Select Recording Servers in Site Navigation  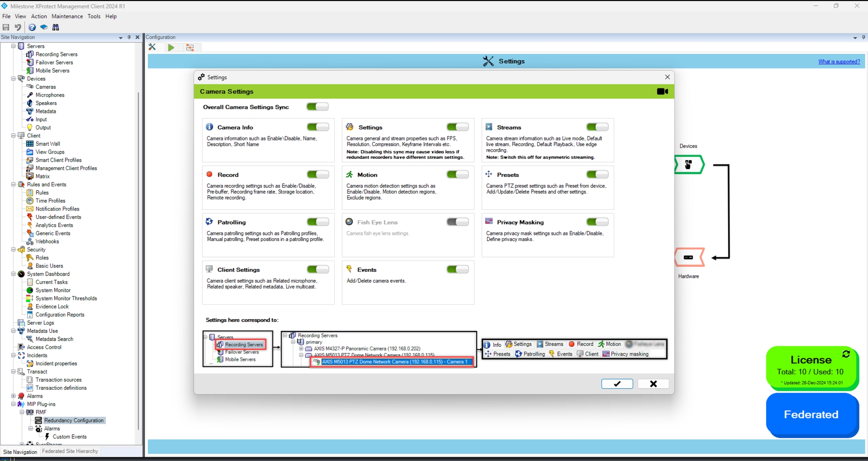pos(56,54)
